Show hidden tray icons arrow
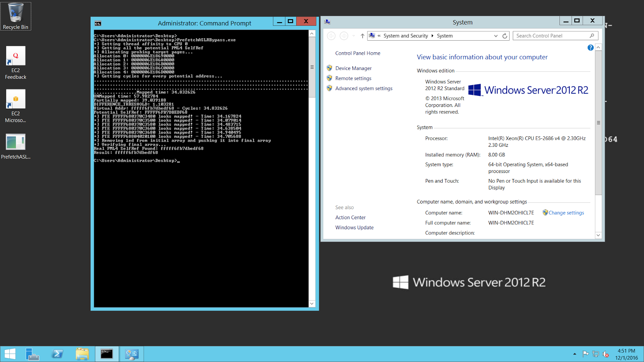 [574, 354]
